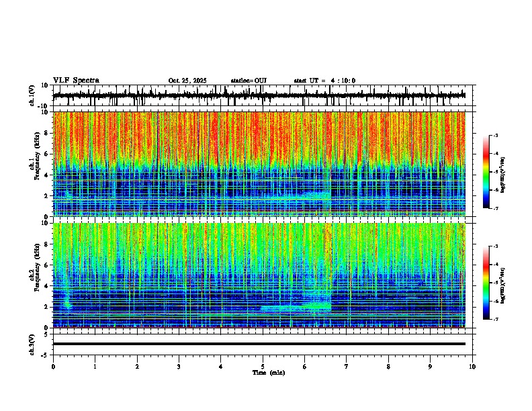Click time axis tick label "2"

(x=137, y=367)
